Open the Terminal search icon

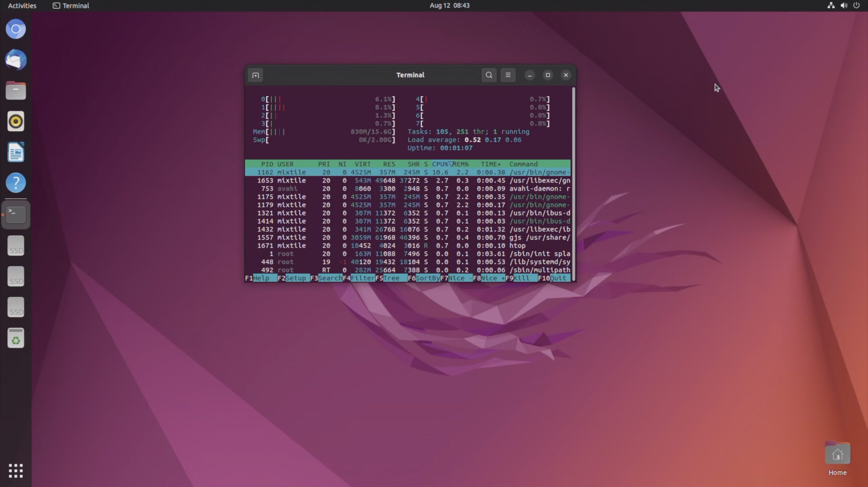tap(489, 75)
